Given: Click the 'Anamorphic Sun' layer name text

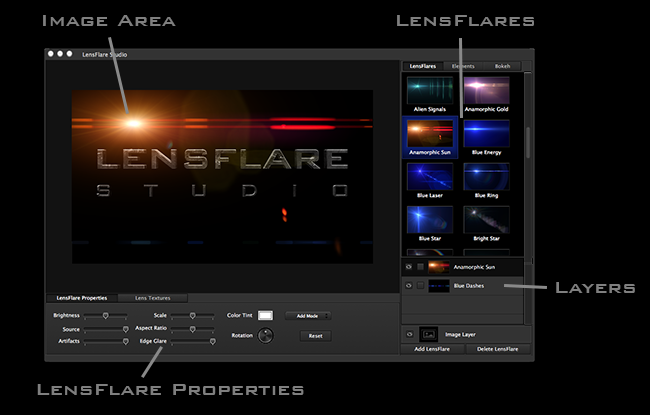Looking at the screenshot, I should [474, 267].
